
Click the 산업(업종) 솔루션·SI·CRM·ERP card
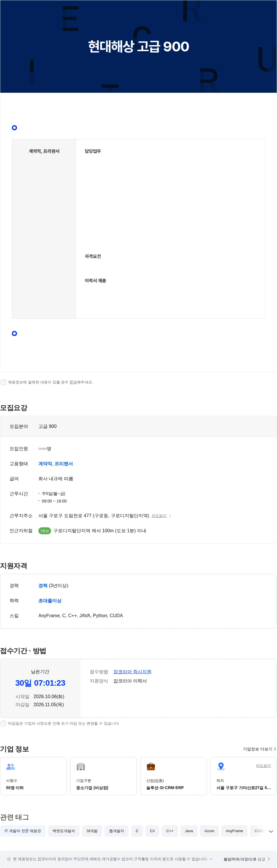173,776
